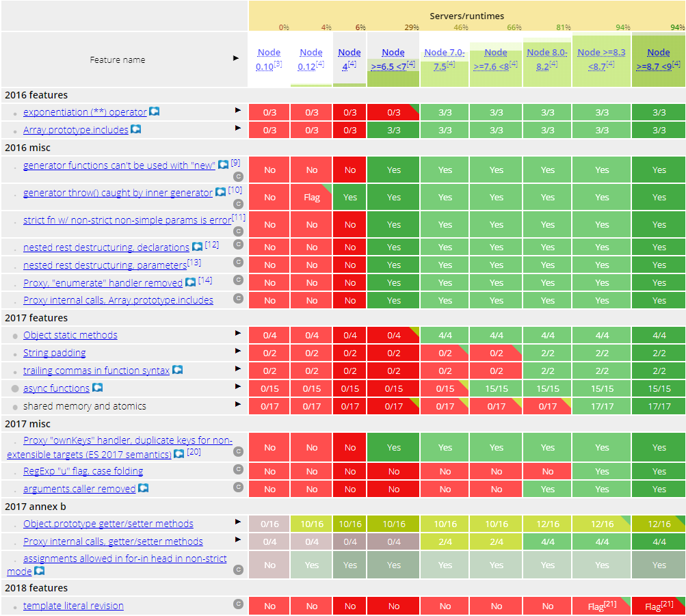
Task: Open Node >=8.7 <9 column header
Action: coord(658,59)
